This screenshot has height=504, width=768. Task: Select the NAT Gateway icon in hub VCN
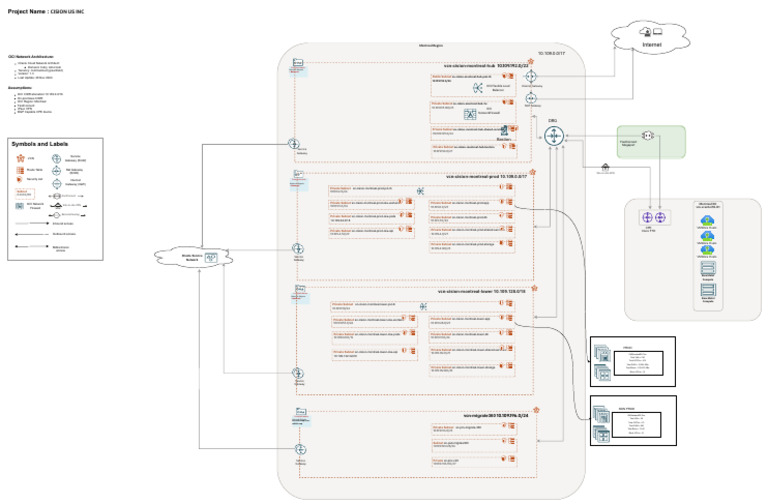(531, 98)
